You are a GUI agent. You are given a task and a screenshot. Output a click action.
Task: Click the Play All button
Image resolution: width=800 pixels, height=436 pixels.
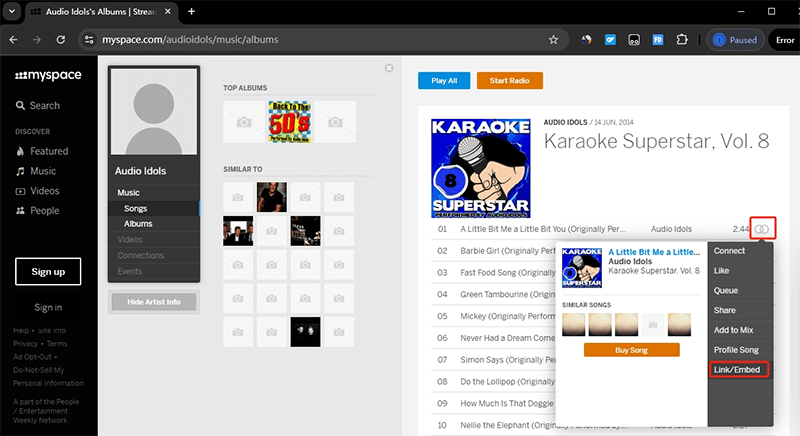coord(444,81)
